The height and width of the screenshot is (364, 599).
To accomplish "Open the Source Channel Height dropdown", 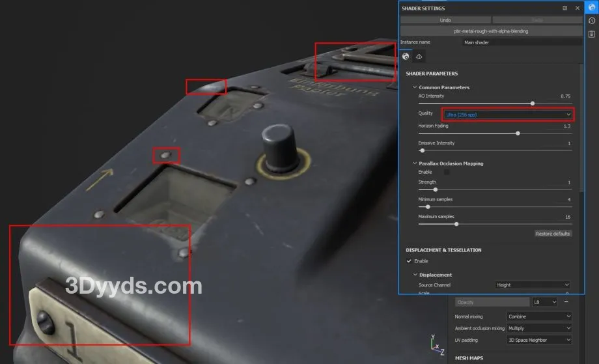I will (531, 285).
